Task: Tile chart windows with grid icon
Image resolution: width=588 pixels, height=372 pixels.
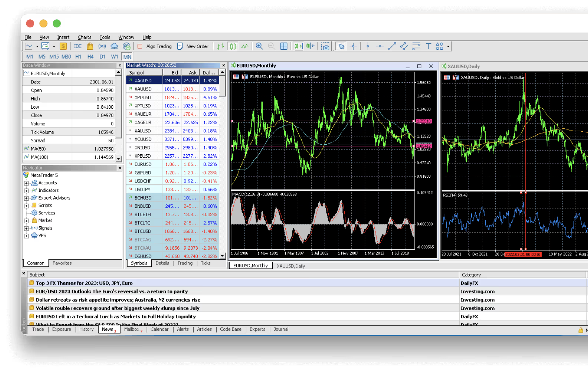Action: (x=284, y=46)
